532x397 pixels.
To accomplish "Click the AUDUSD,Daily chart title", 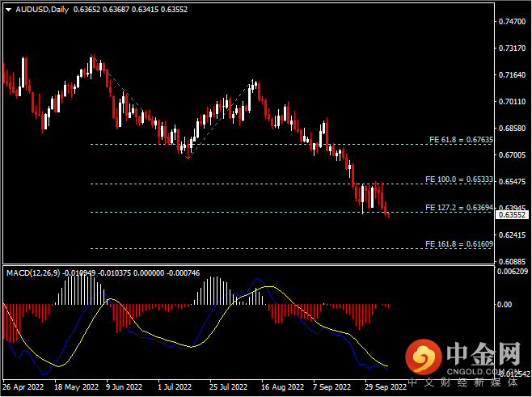I will [x=42, y=10].
